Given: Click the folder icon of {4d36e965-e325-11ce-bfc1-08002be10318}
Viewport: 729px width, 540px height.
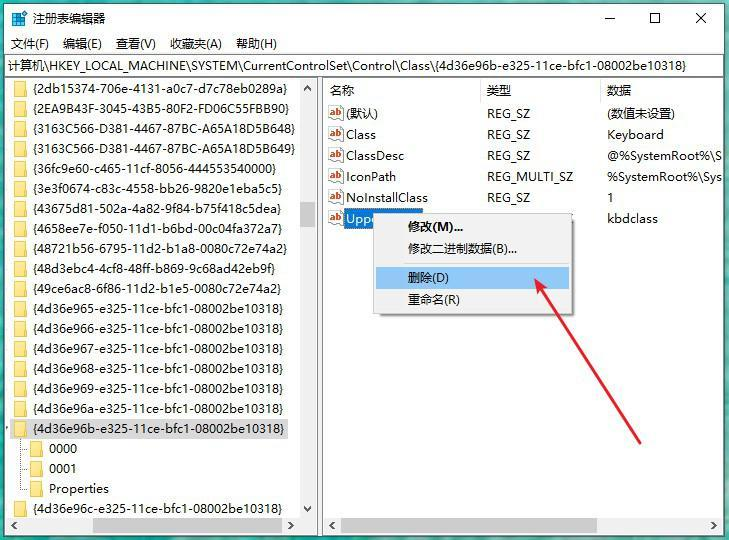Looking at the screenshot, I should coord(20,309).
